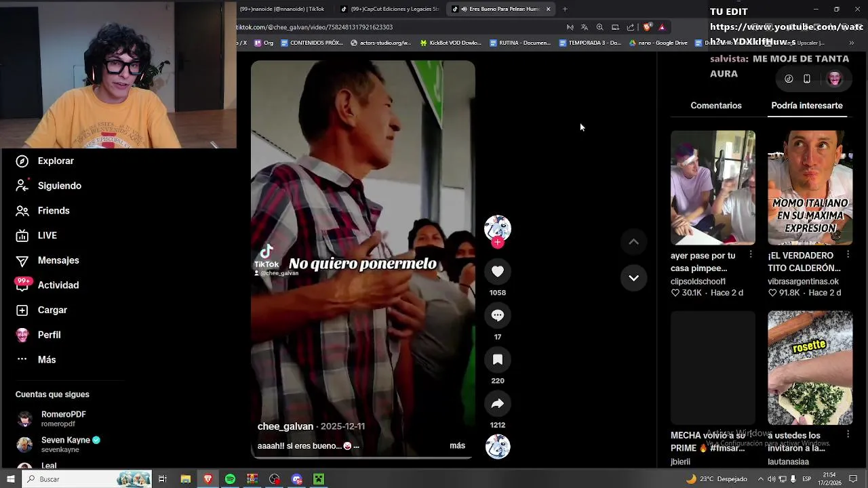Open options for 'a ustedes los invitaron' video

point(848,434)
